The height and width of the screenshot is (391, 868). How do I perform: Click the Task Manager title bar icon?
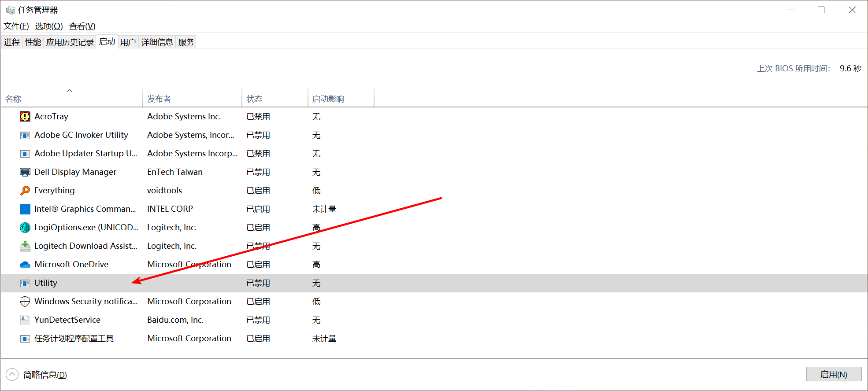(x=10, y=10)
